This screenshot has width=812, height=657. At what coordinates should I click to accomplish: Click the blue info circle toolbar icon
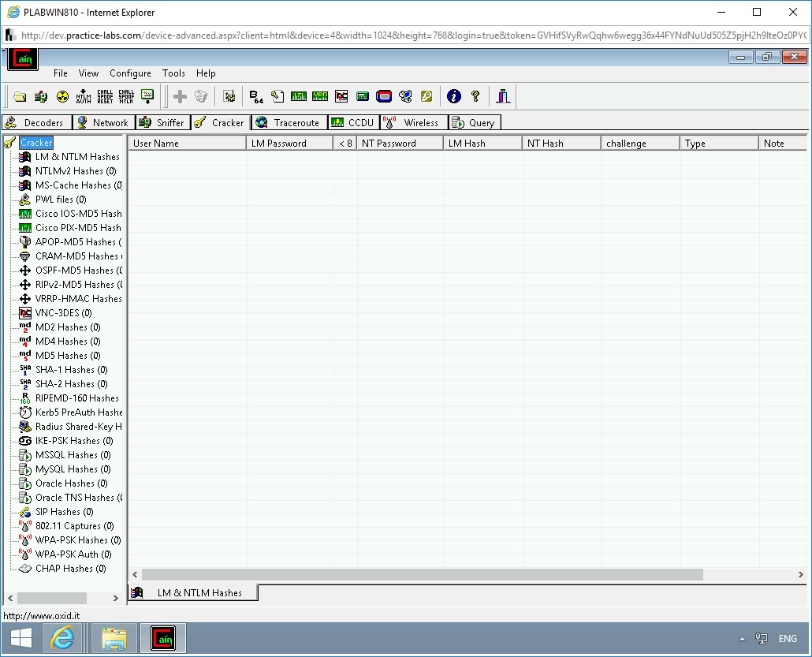pyautogui.click(x=453, y=96)
